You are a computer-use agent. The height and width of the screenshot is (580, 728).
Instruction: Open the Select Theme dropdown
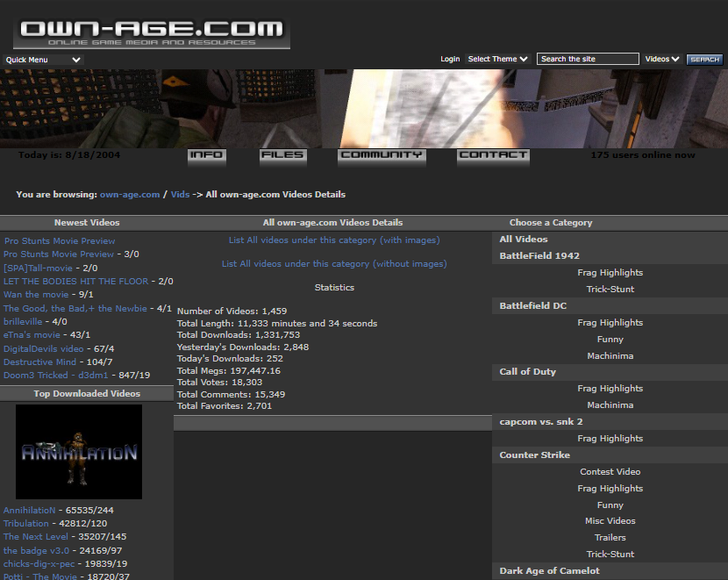pos(497,59)
